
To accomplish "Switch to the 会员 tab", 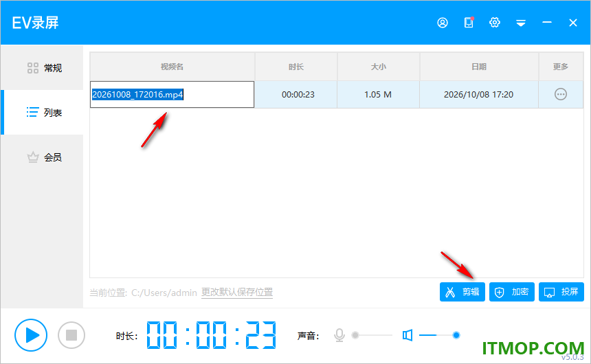I will (42, 157).
